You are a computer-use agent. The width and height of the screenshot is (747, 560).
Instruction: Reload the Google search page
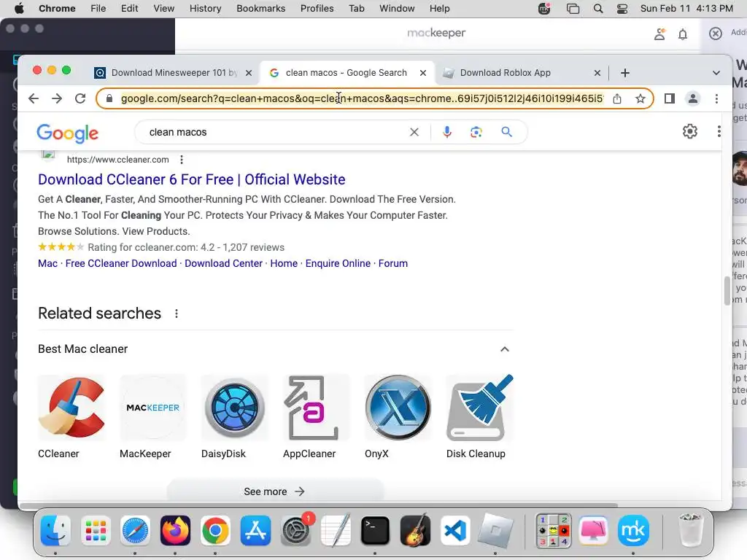pos(80,98)
